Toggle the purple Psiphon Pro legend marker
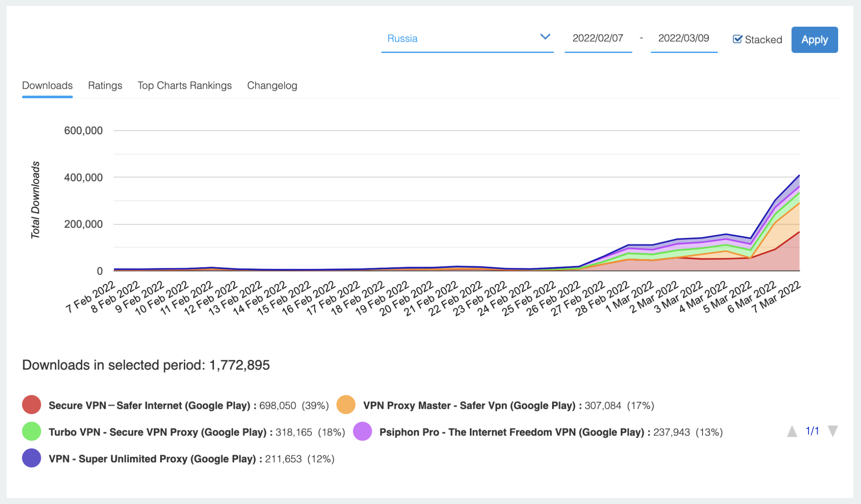 (x=362, y=431)
